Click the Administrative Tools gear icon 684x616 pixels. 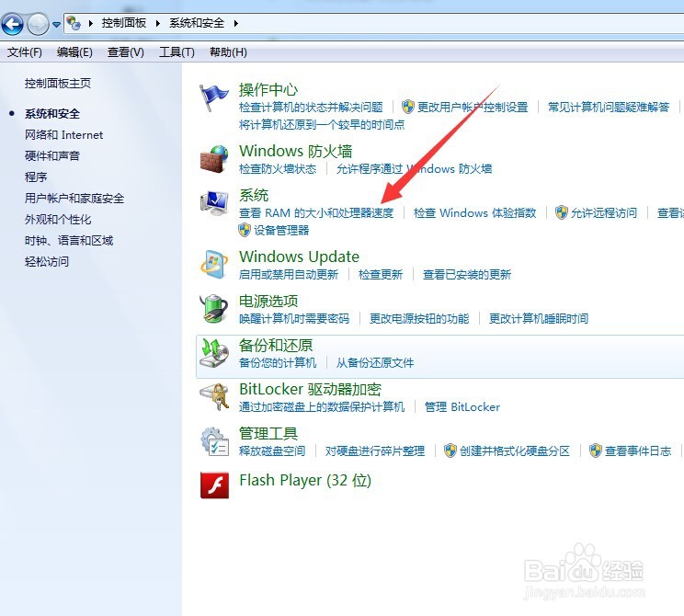[x=213, y=441]
